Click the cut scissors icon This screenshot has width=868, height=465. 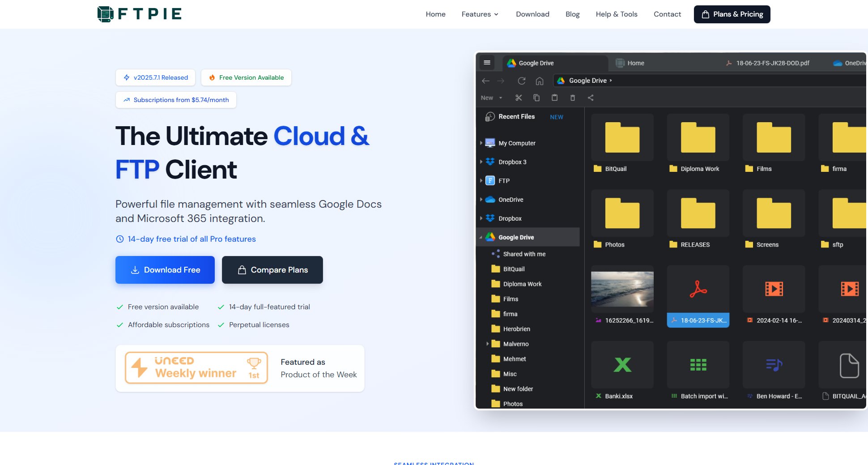(x=519, y=98)
